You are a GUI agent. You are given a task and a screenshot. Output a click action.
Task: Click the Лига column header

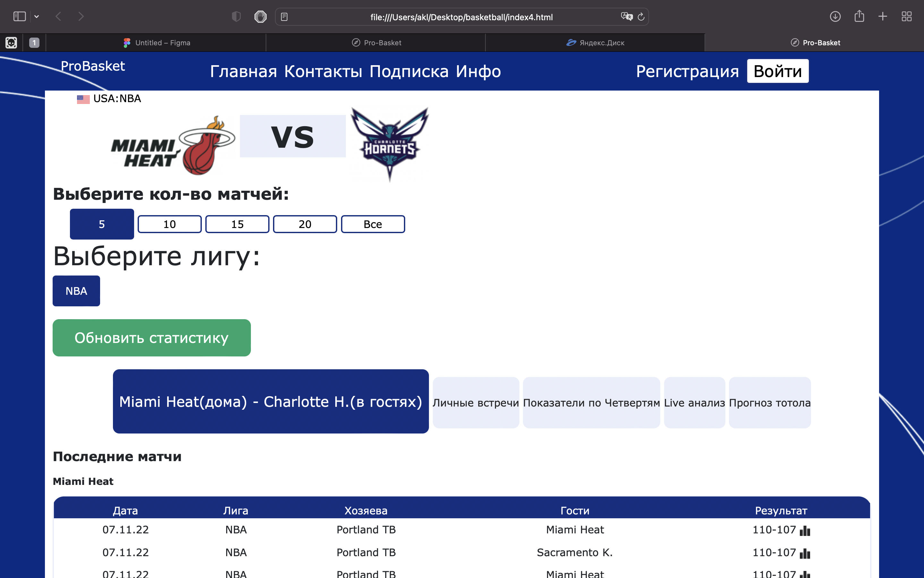(x=235, y=510)
